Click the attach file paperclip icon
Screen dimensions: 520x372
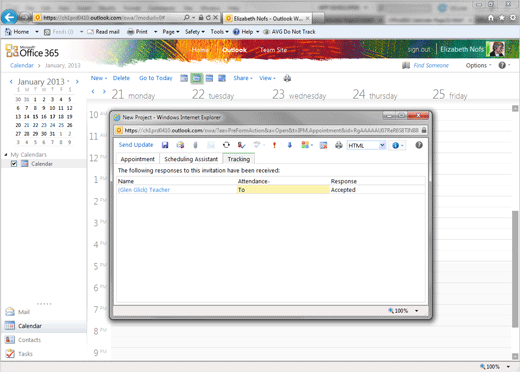[196, 145]
